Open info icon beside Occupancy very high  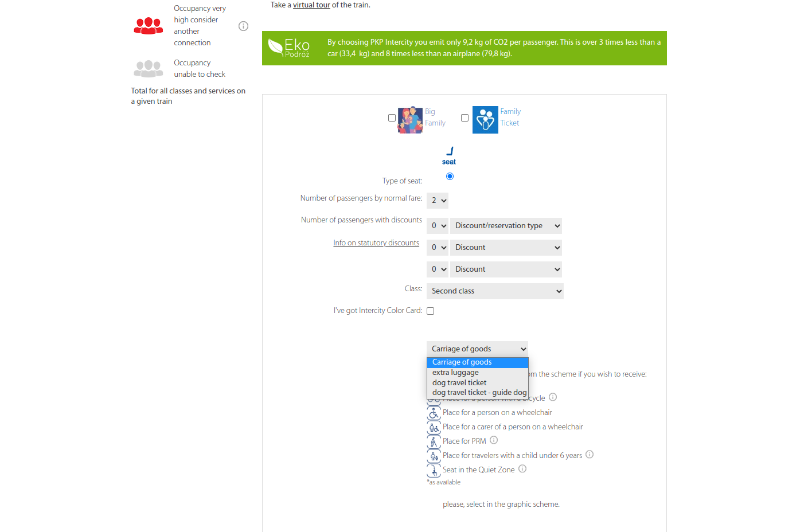[x=243, y=26]
